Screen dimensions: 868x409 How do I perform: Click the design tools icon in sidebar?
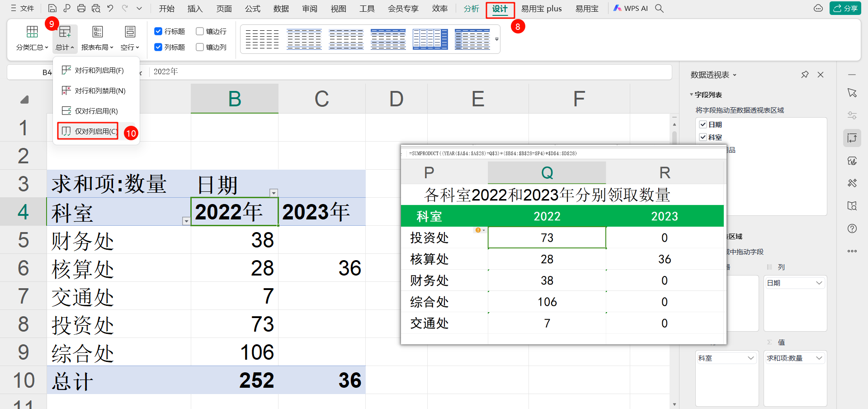point(852,183)
